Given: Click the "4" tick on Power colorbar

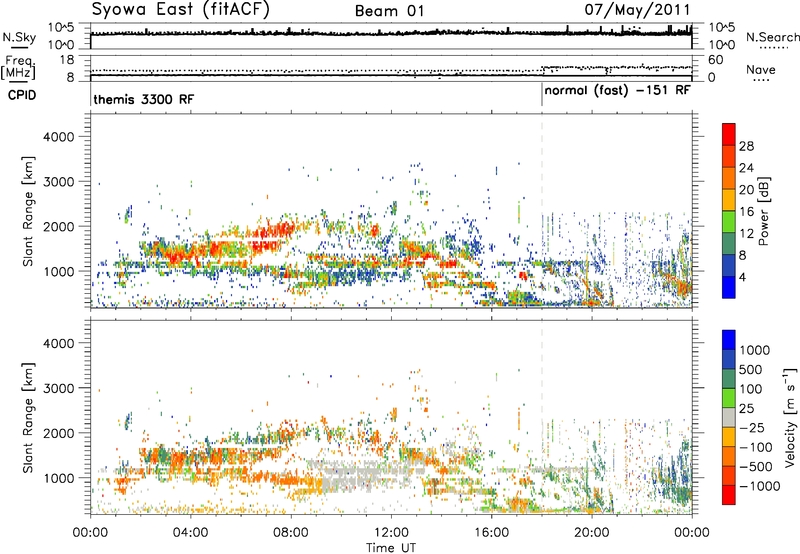Looking at the screenshot, I should (742, 277).
